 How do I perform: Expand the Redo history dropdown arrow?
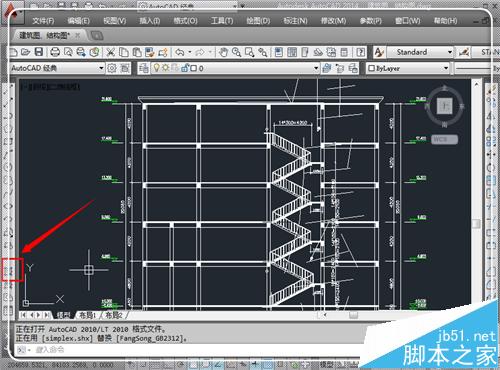[x=210, y=52]
